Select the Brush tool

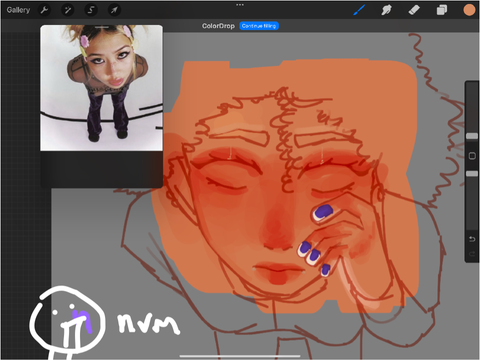point(360,10)
